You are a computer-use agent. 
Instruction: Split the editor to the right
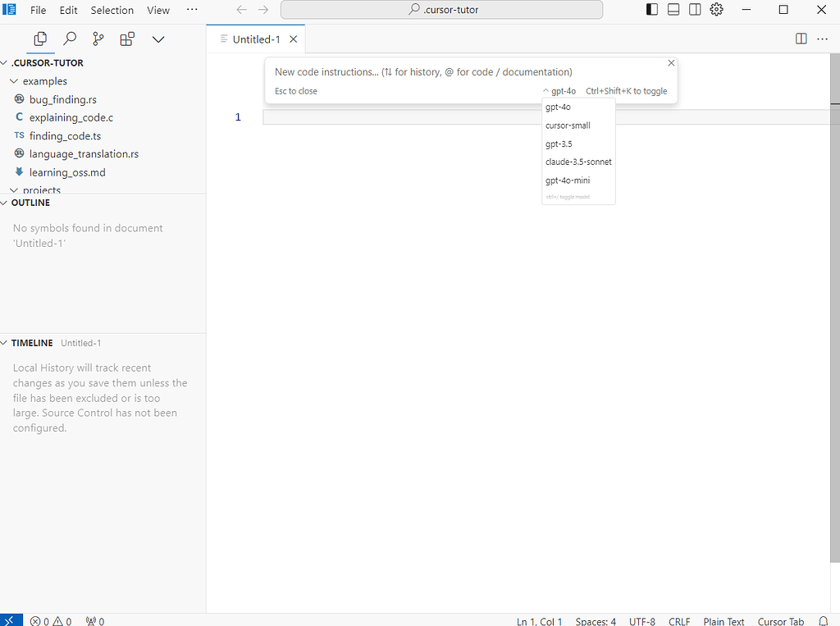pyautogui.click(x=801, y=39)
